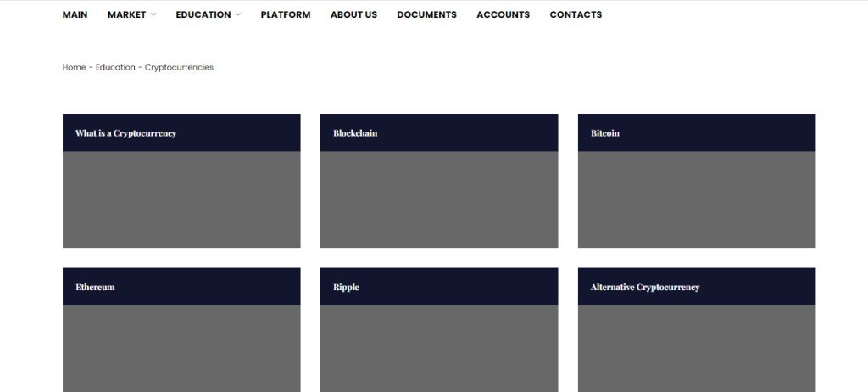Select the Ripple card image area

[x=439, y=349]
